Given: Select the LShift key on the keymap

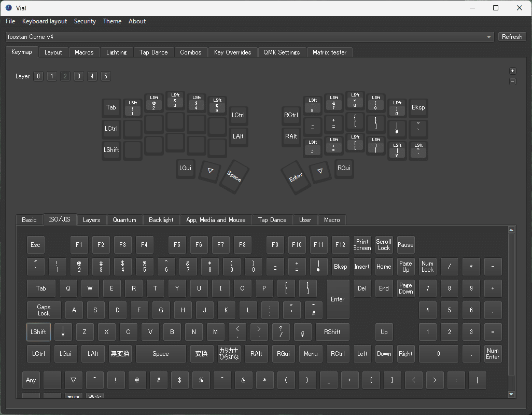Looking at the screenshot, I should pyautogui.click(x=111, y=149).
